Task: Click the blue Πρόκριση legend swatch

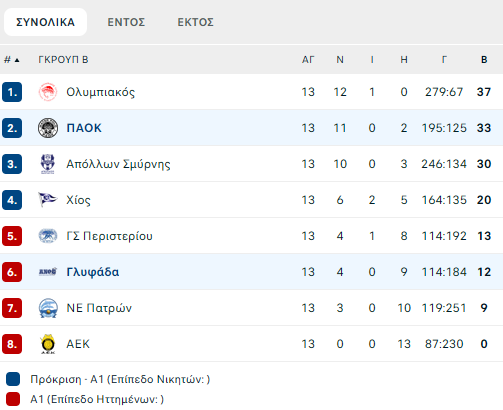Action: tap(13, 379)
